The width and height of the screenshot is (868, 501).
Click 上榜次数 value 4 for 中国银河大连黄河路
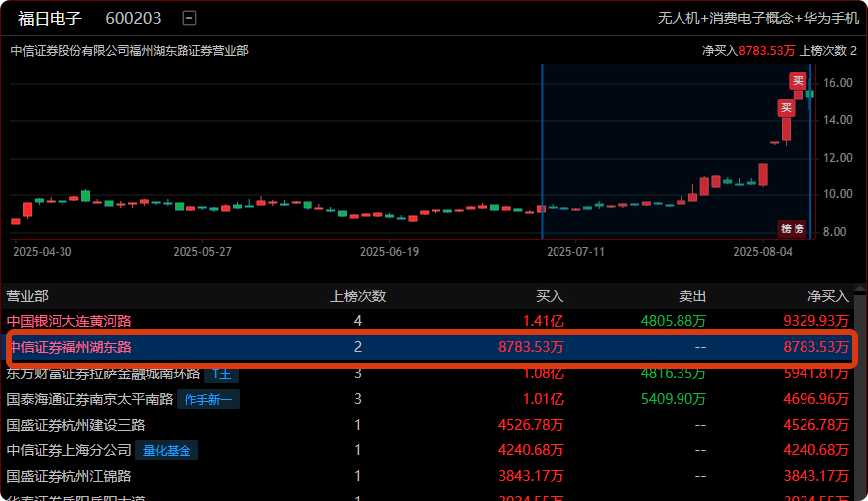(358, 321)
